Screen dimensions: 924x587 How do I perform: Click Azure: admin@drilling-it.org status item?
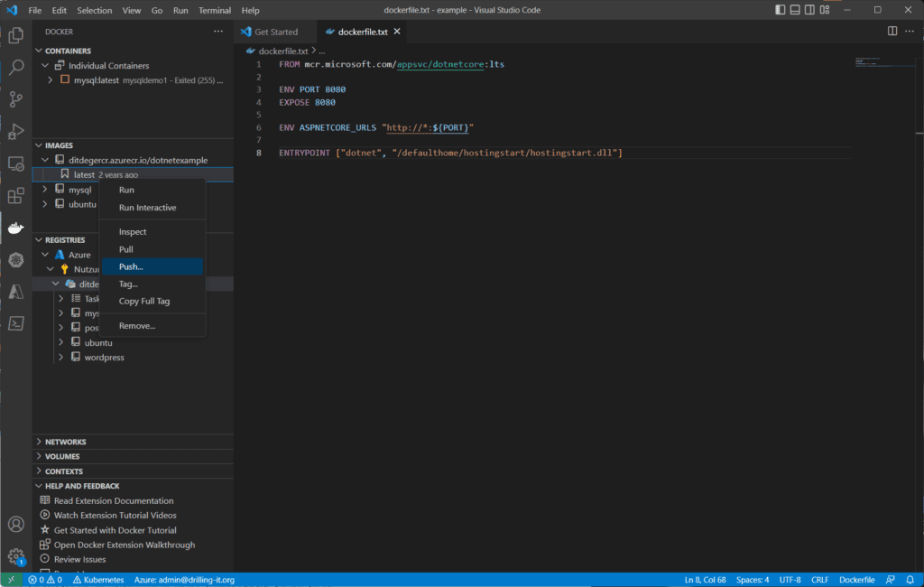pyautogui.click(x=184, y=580)
